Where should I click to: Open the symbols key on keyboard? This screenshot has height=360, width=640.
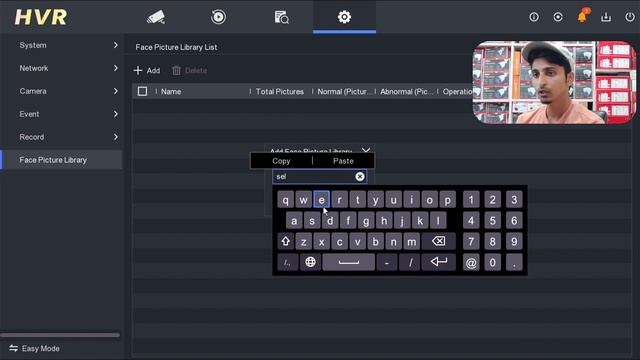[287, 262]
